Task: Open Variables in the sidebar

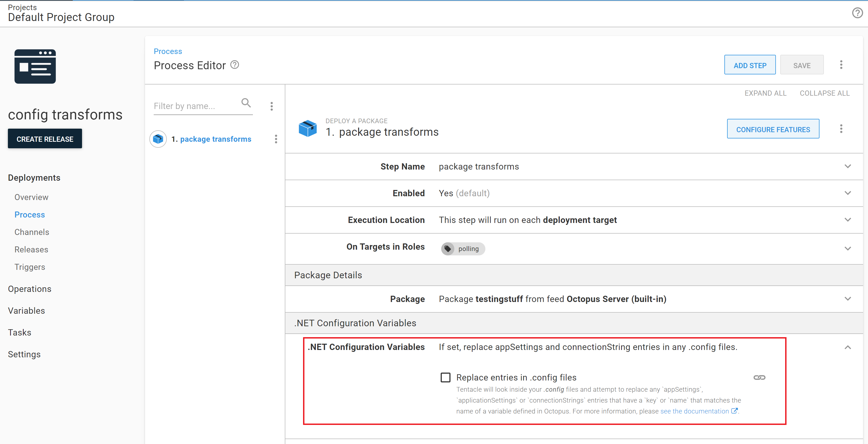Action: [x=26, y=311]
